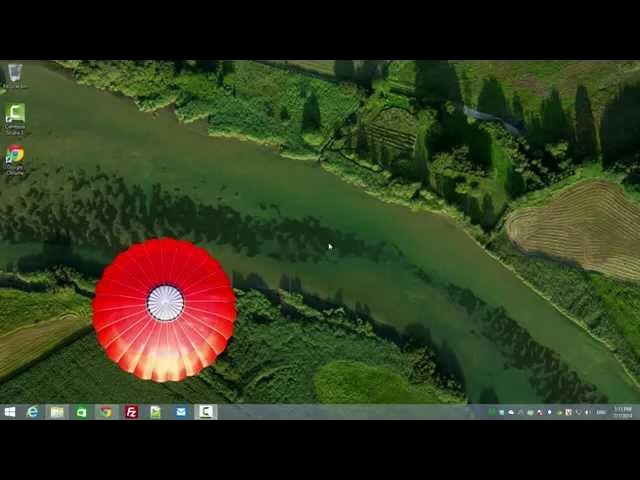Image resolution: width=640 pixels, height=480 pixels.
Task: Open the Recycle Bin desktop icon
Action: [x=15, y=76]
